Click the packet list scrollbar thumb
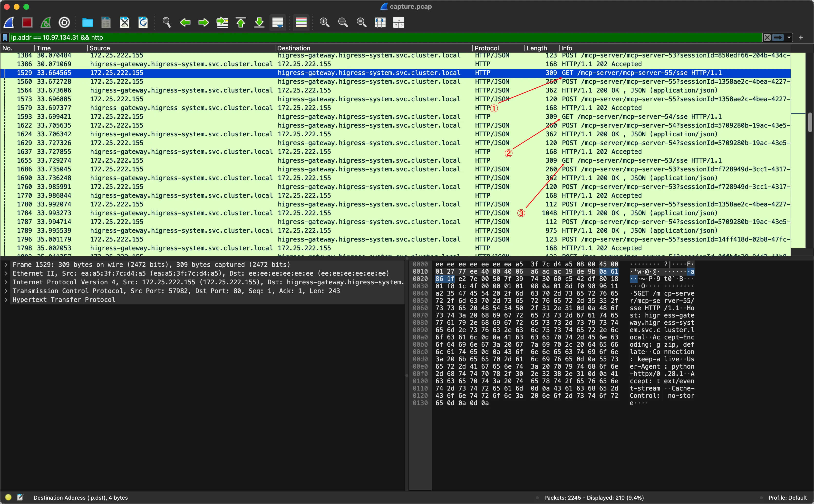 pyautogui.click(x=810, y=123)
